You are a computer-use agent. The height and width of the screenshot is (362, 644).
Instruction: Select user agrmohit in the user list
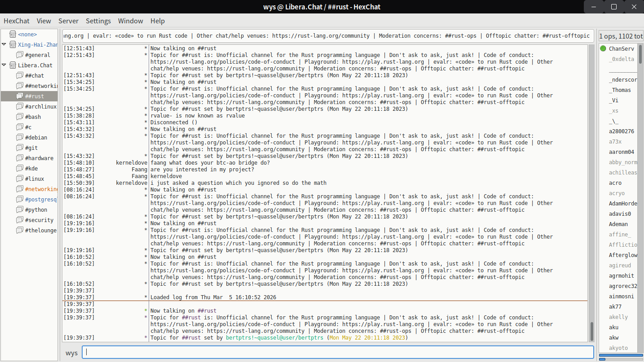tap(622, 275)
